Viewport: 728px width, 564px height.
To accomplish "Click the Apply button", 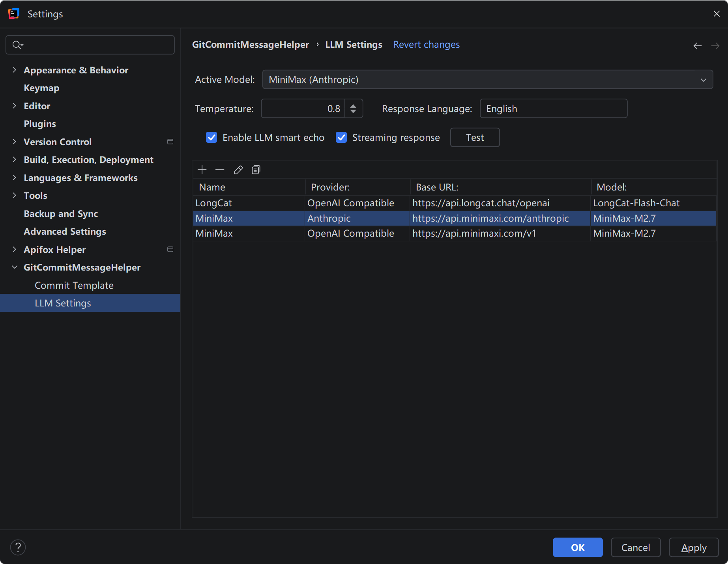I will click(x=694, y=547).
